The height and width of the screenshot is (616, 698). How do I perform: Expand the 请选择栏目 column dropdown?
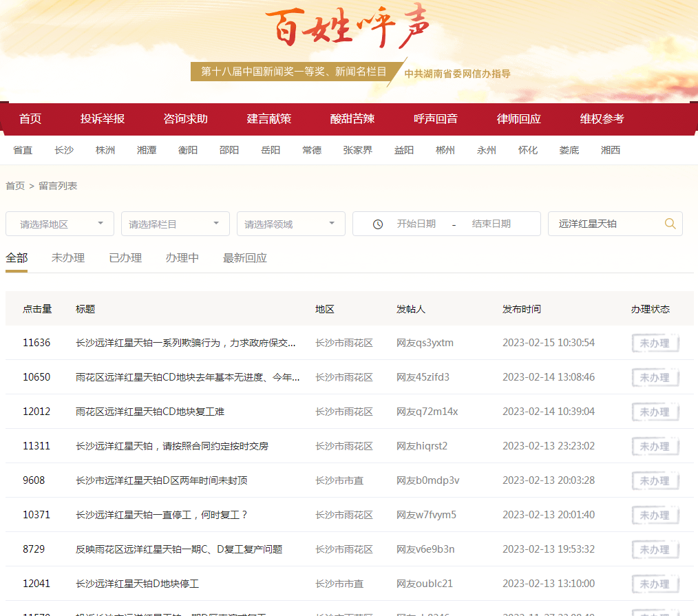176,224
